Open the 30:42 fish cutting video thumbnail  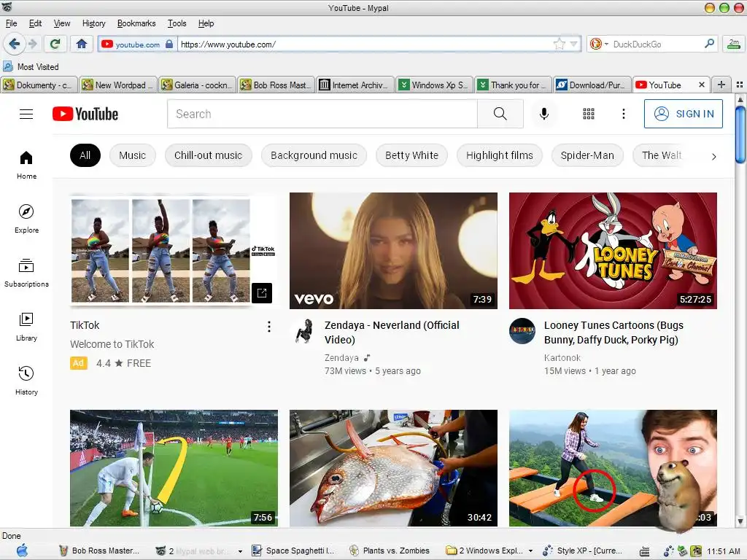pyautogui.click(x=393, y=468)
